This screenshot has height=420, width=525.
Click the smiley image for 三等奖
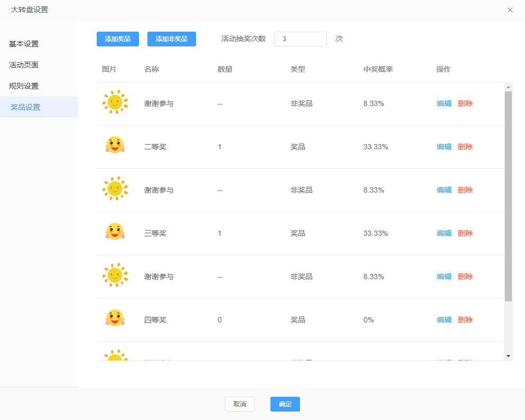(115, 232)
